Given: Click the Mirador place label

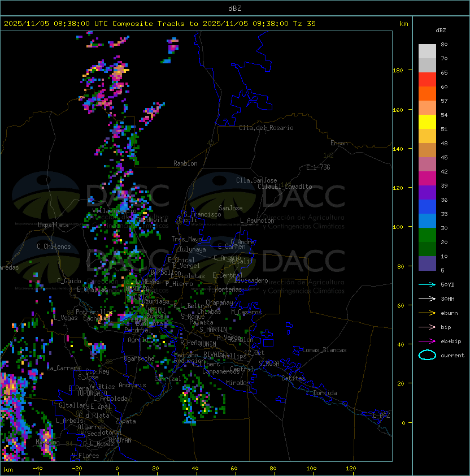Looking at the screenshot, I should tap(238, 383).
